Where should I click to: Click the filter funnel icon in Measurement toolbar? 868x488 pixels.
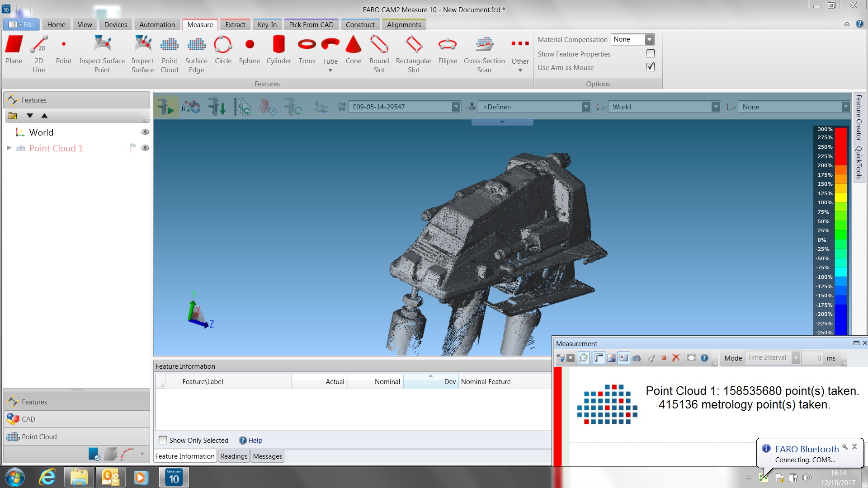click(561, 358)
